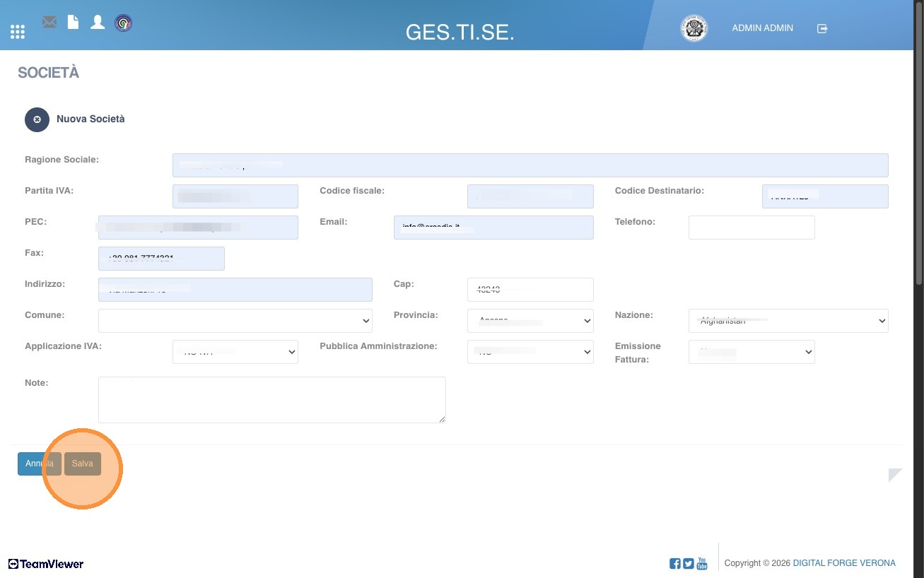
Task: Open the Emissione Fattura dropdown
Action: [x=752, y=352]
